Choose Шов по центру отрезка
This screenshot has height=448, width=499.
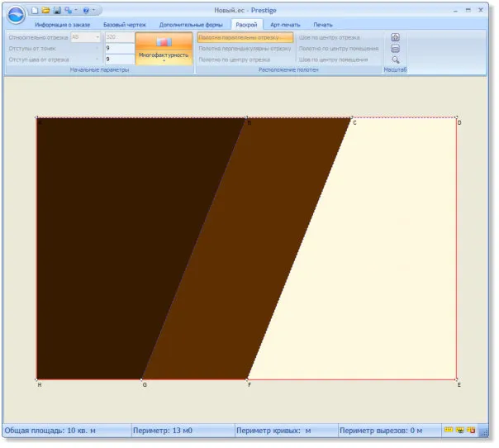coord(330,37)
